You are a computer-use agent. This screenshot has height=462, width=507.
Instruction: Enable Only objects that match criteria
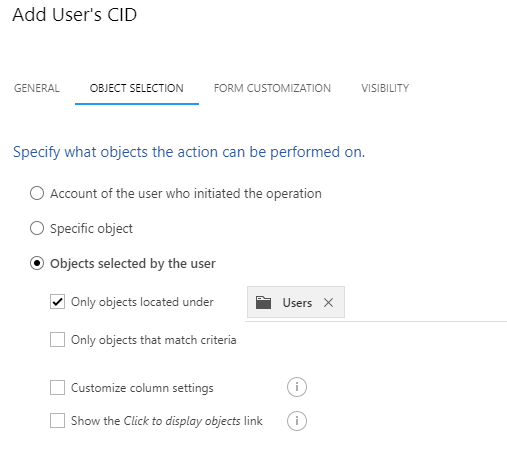tap(57, 340)
